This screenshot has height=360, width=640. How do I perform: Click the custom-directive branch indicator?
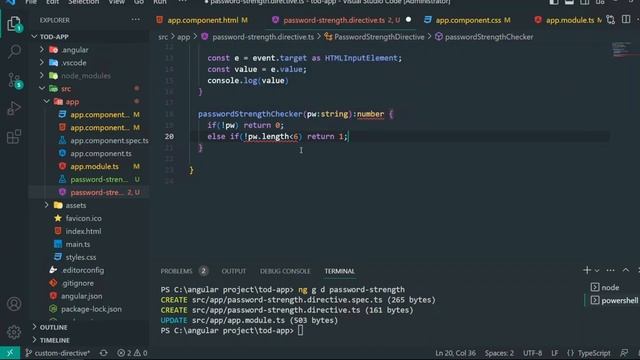(x=57, y=353)
